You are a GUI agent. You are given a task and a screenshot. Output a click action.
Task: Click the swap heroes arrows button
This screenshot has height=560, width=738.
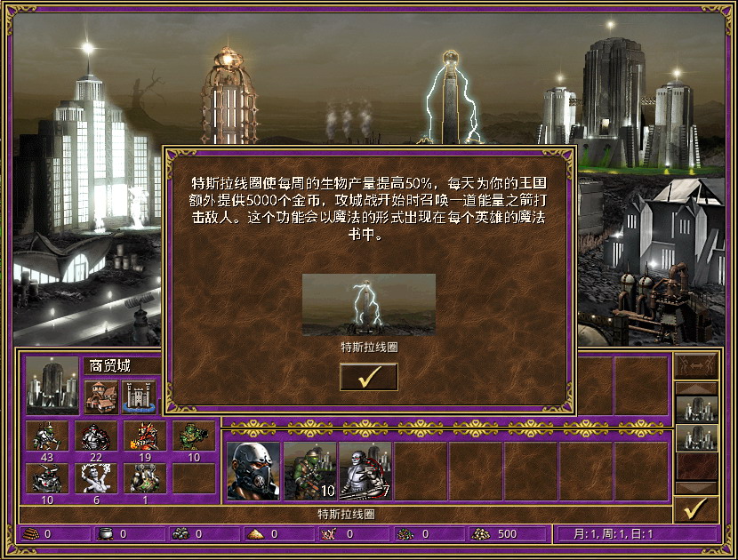[x=695, y=364]
